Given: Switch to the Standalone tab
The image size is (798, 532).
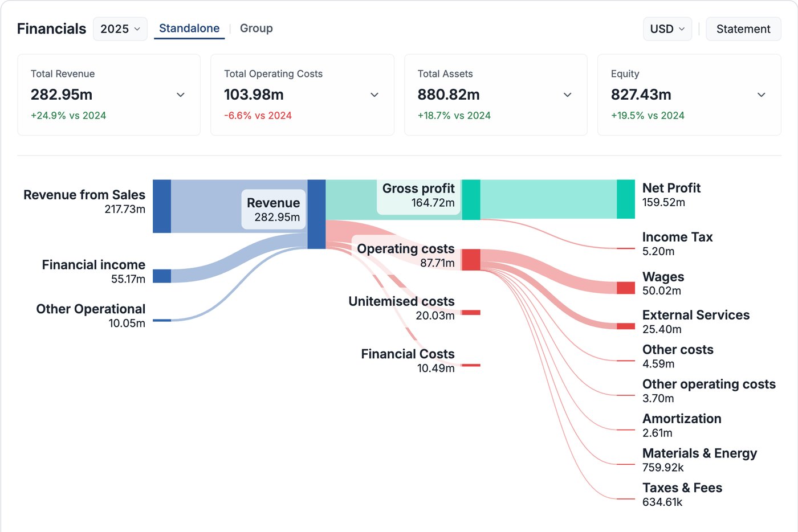Looking at the screenshot, I should pyautogui.click(x=189, y=28).
